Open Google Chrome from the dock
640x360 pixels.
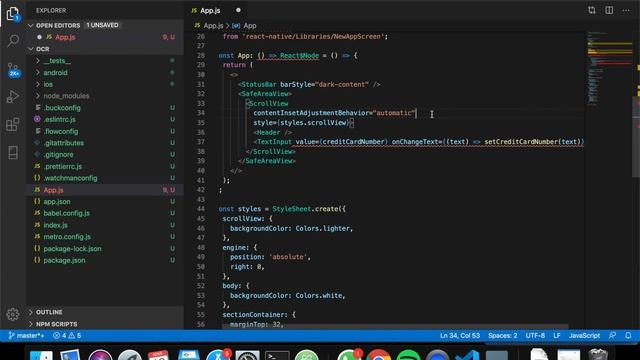coord(378,355)
